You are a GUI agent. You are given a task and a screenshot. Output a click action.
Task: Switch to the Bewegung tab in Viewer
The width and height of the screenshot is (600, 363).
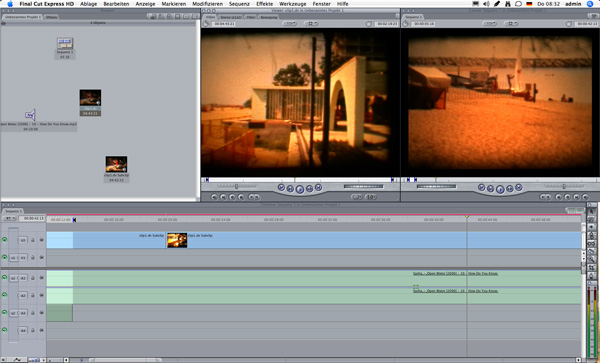269,17
